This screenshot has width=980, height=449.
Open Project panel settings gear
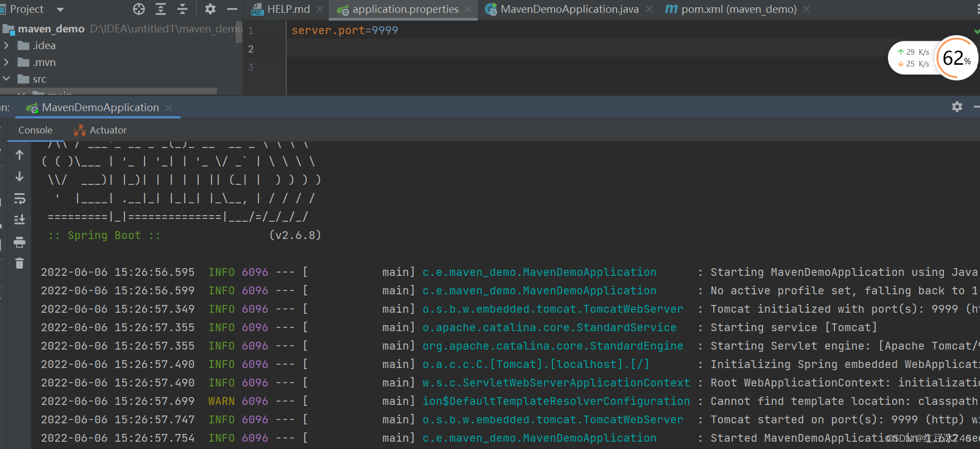pos(210,9)
